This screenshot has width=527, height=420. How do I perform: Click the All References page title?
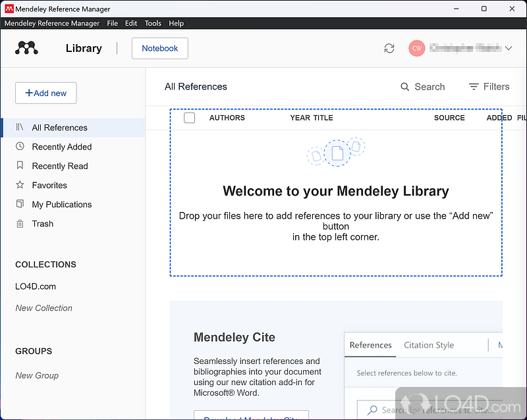click(196, 87)
